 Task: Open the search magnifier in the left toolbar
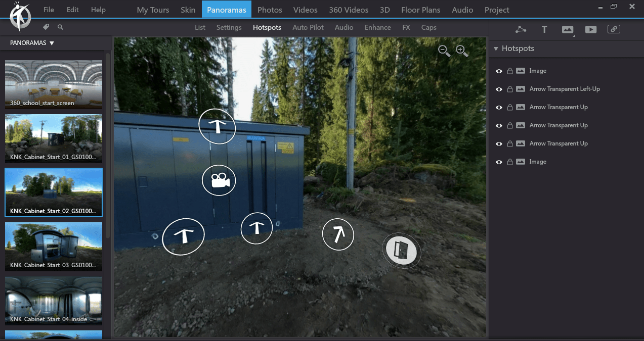click(60, 27)
